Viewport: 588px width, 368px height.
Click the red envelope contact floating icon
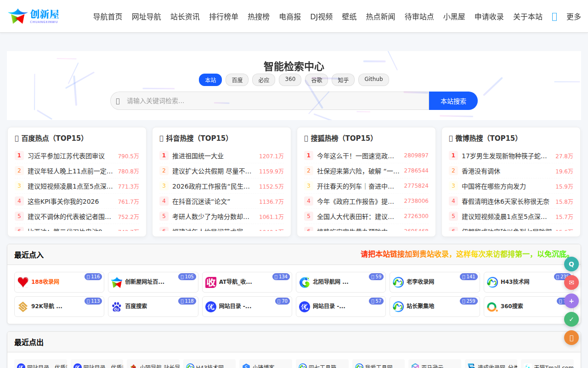[571, 282]
